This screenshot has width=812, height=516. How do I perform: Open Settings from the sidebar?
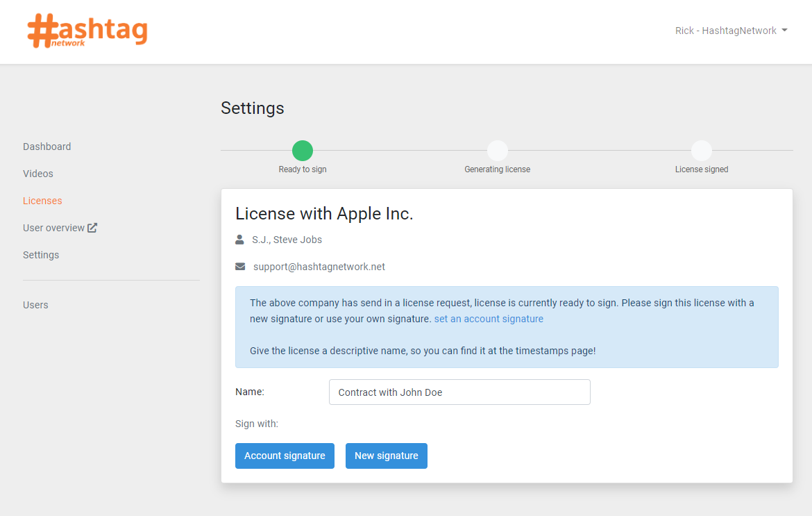(x=41, y=255)
